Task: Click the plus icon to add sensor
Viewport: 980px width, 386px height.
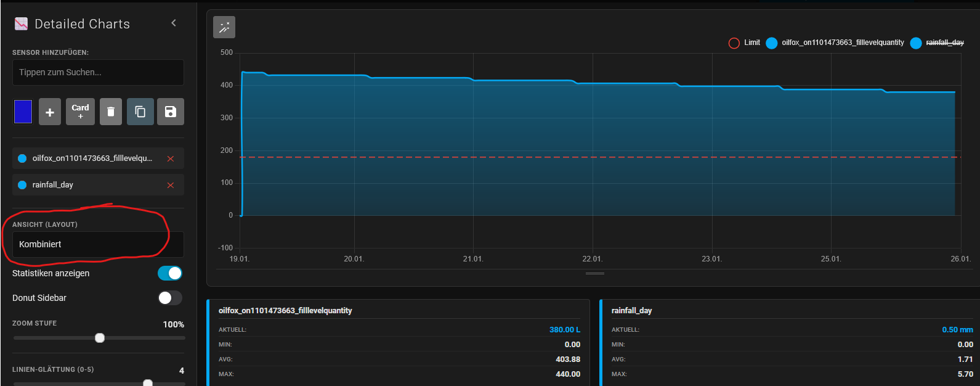Action: click(50, 112)
